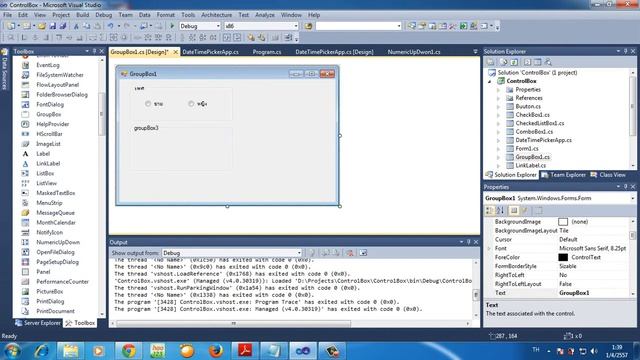Open the Build menu
Screen dimensions: 640x360
tap(82, 15)
